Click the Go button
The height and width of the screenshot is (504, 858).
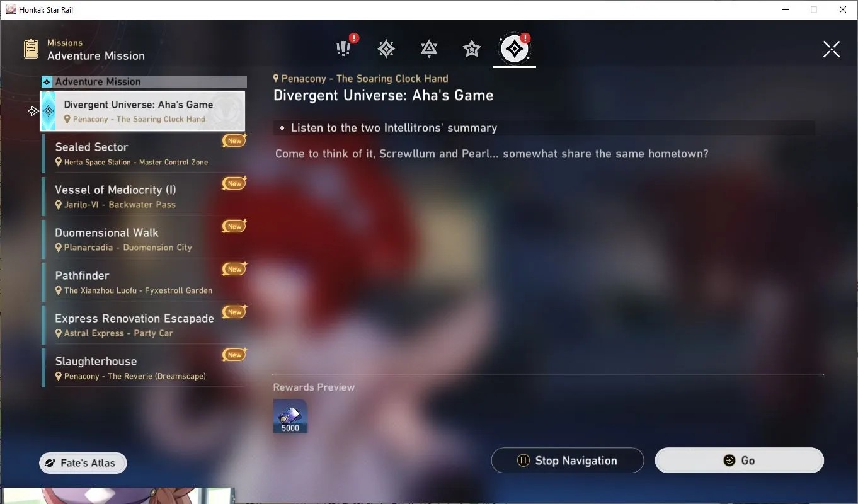[x=740, y=461]
